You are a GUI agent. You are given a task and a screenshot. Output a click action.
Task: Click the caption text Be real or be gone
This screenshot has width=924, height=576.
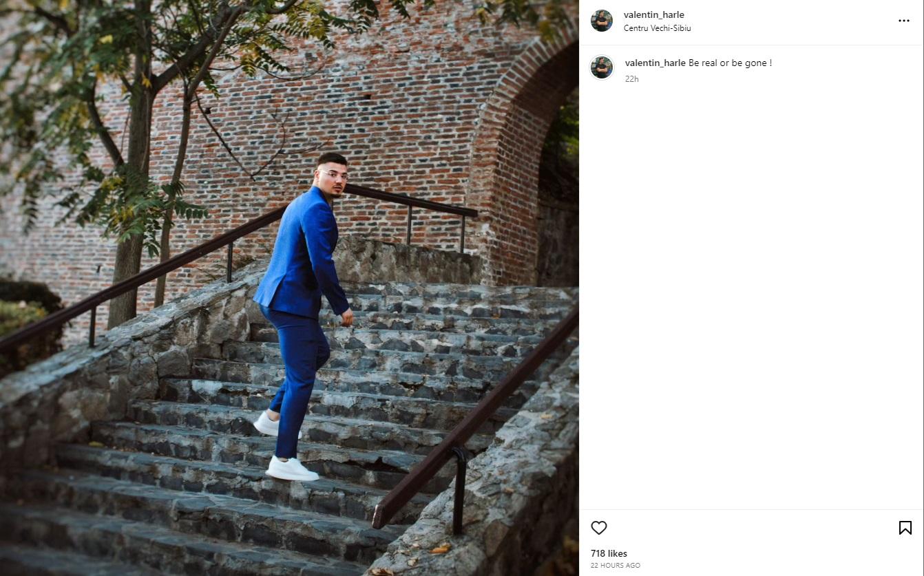click(730, 63)
